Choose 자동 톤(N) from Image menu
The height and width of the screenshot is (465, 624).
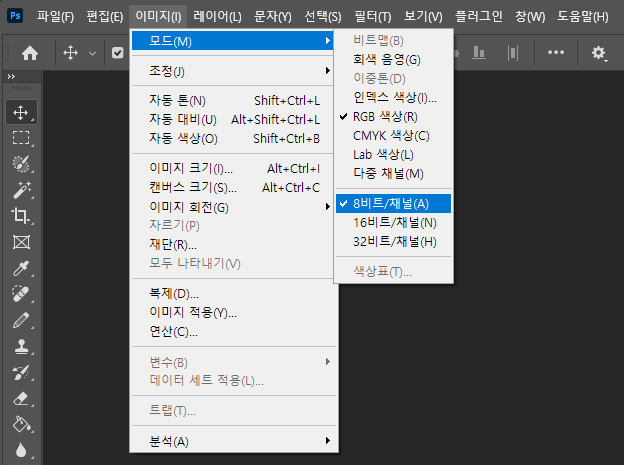pos(232,100)
